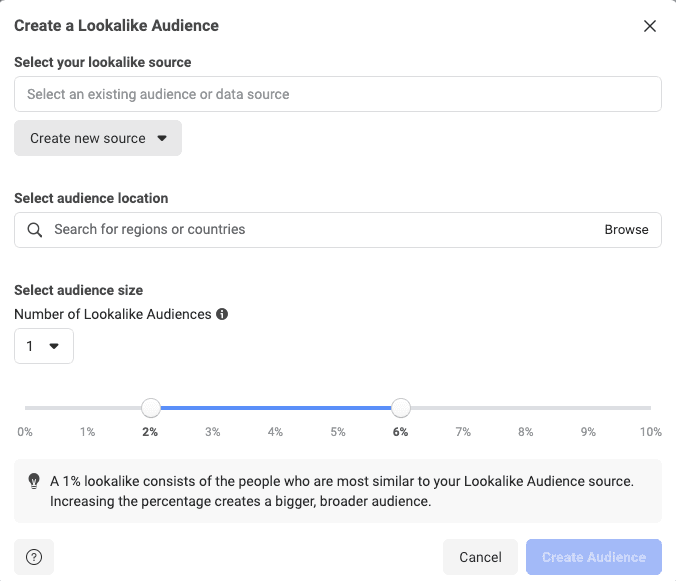
Task: Click the 0% label at slider start
Action: pos(25,432)
